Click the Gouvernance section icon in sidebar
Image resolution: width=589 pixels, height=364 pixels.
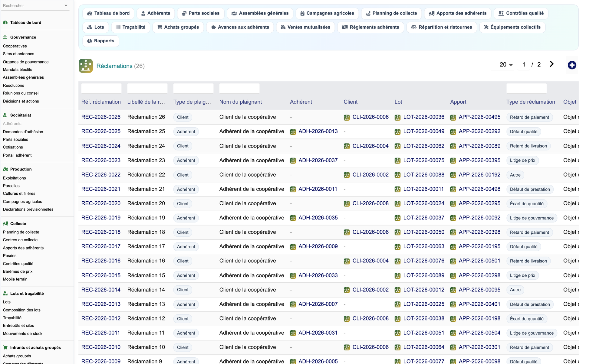(5, 37)
